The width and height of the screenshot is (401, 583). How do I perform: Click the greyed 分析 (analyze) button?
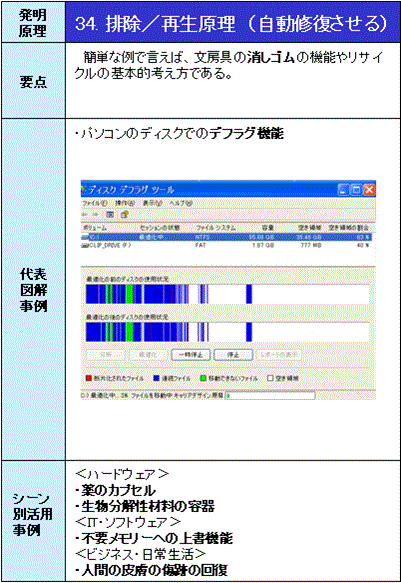pos(106,355)
